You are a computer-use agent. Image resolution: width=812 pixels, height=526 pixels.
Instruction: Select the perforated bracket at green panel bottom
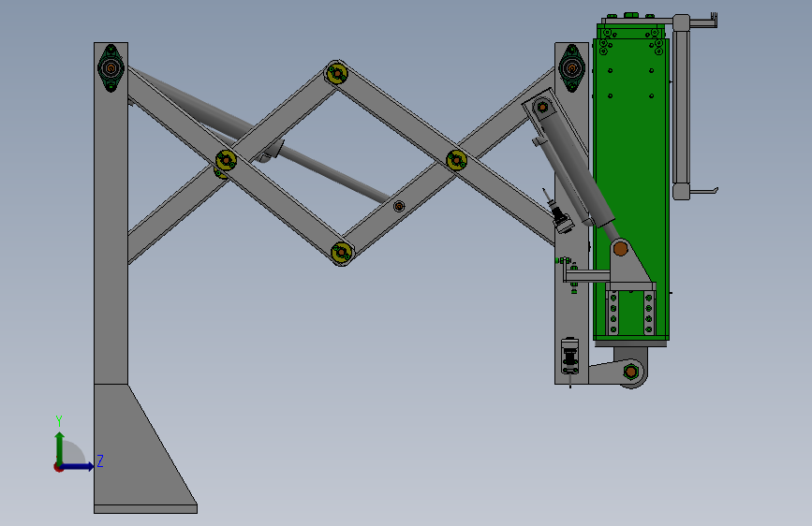pyautogui.click(x=630, y=309)
